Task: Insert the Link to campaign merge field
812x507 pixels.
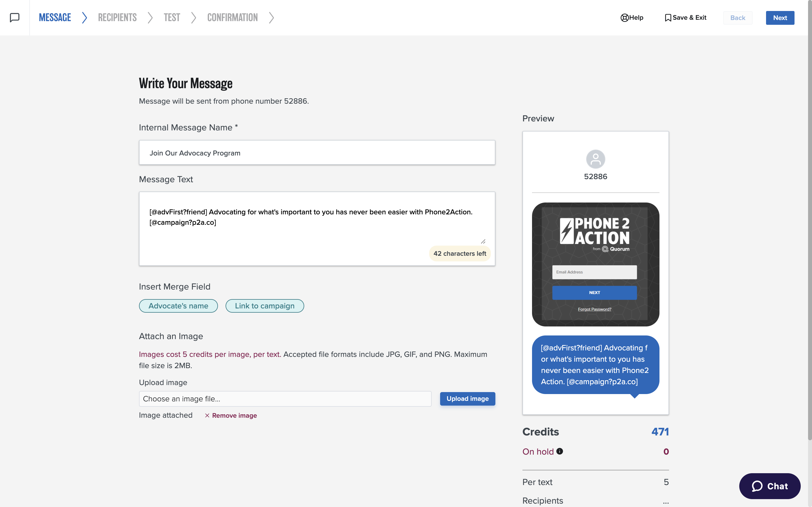Action: (x=265, y=306)
